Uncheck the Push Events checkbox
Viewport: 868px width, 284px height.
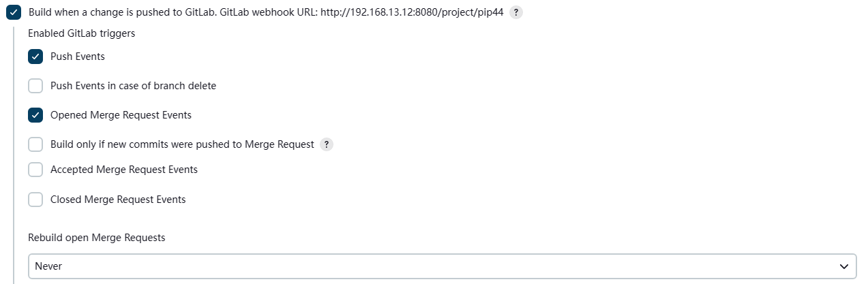[x=35, y=57]
